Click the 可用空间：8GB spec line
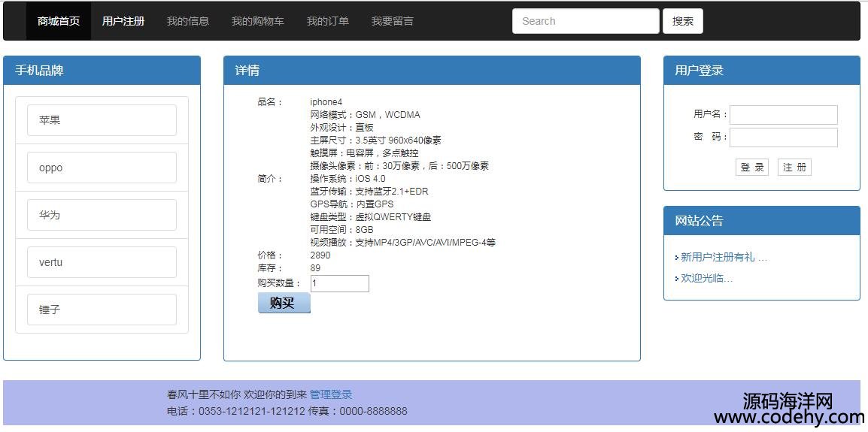Image resolution: width=868 pixels, height=432 pixels. [341, 230]
